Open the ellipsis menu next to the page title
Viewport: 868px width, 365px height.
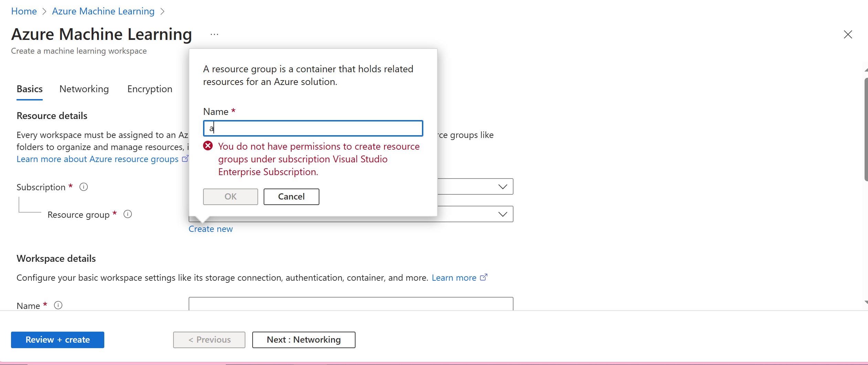click(214, 34)
